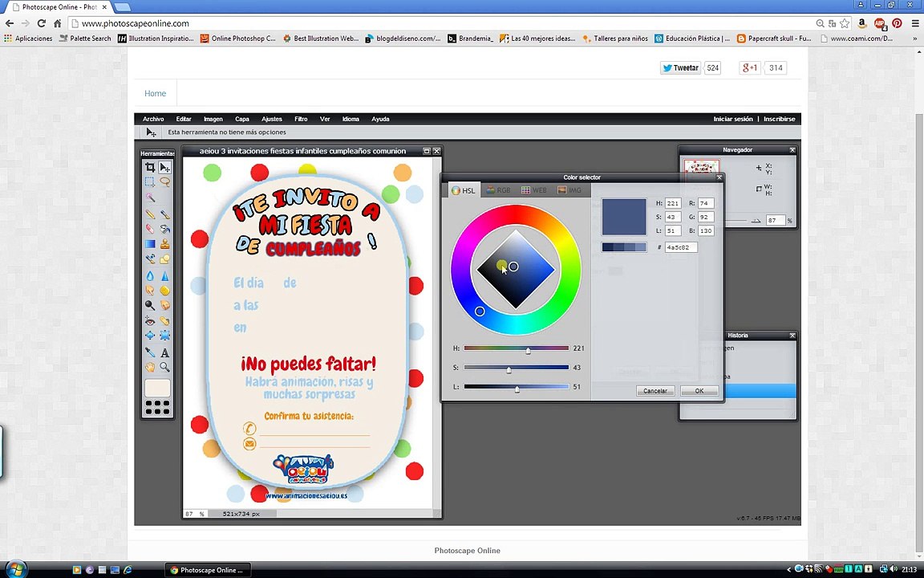The height and width of the screenshot is (578, 924).
Task: Click the Windows Start button
Action: click(16, 569)
